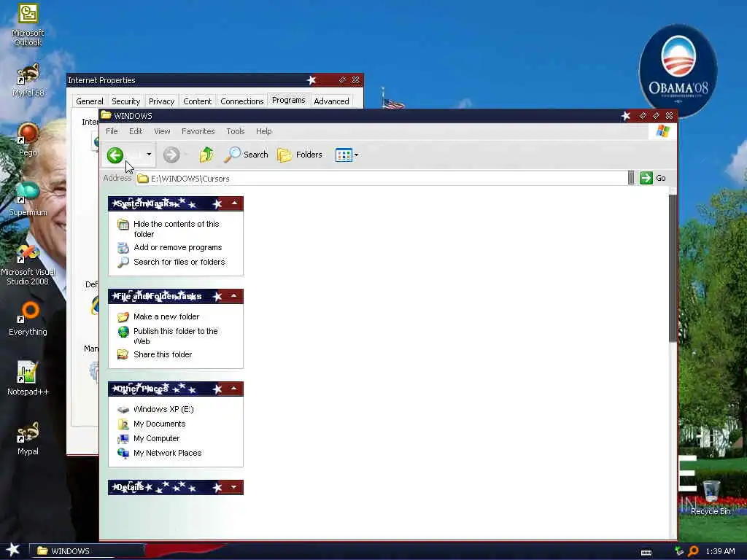Open the Views dropdown button

pyautogui.click(x=347, y=155)
